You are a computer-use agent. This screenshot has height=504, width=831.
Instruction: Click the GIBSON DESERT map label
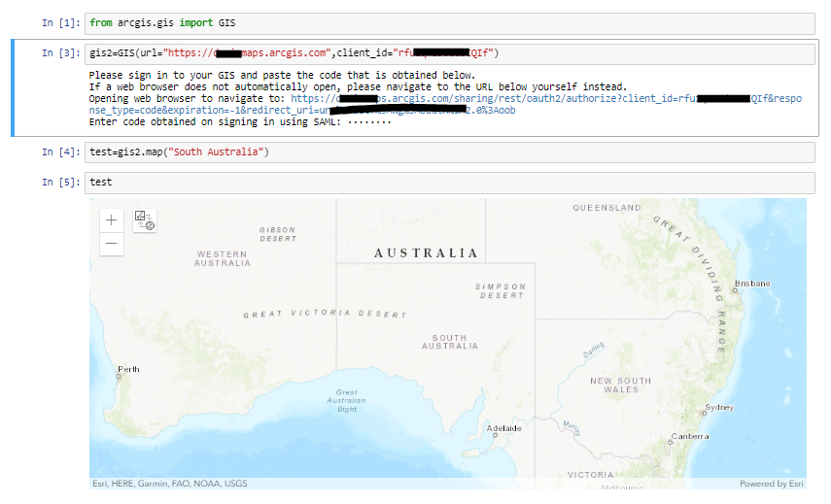pyautogui.click(x=278, y=234)
